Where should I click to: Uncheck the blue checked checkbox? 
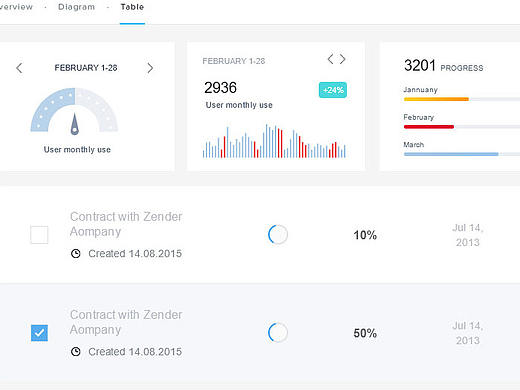(39, 333)
